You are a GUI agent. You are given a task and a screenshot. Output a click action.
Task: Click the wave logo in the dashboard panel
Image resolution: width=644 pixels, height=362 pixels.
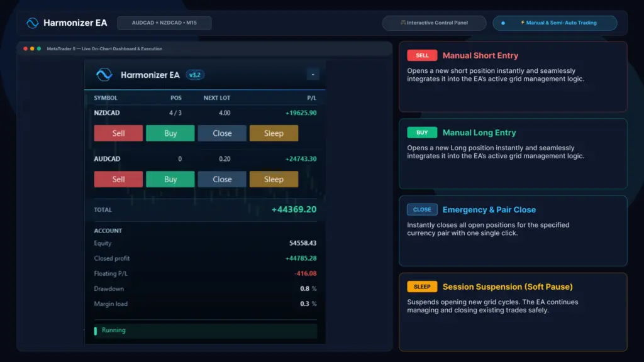tap(104, 75)
